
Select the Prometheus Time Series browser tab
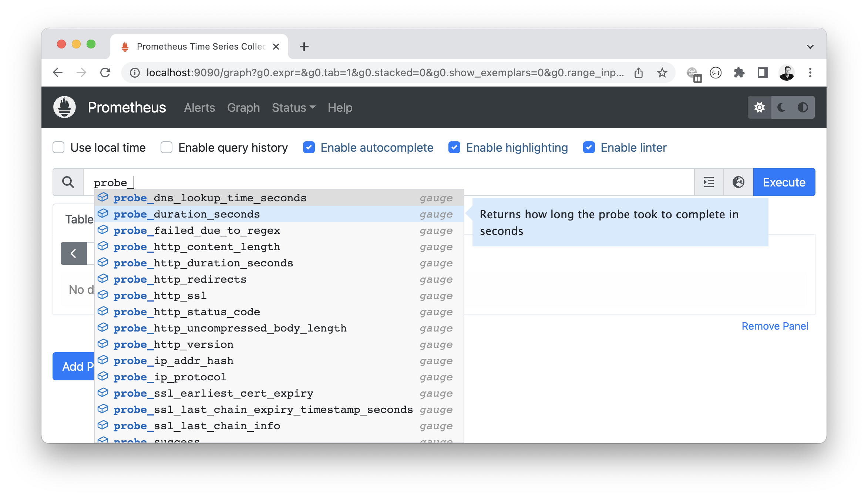click(x=200, y=47)
